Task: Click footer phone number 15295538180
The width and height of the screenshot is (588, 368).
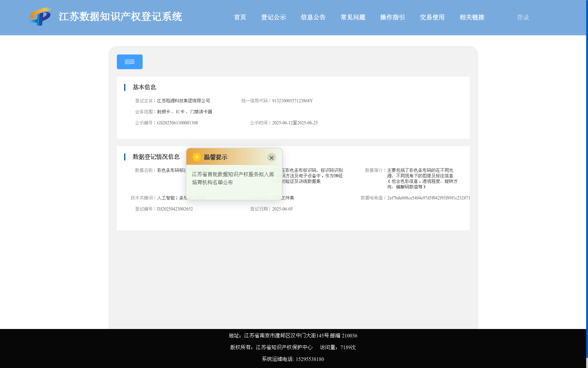Action: (x=310, y=359)
